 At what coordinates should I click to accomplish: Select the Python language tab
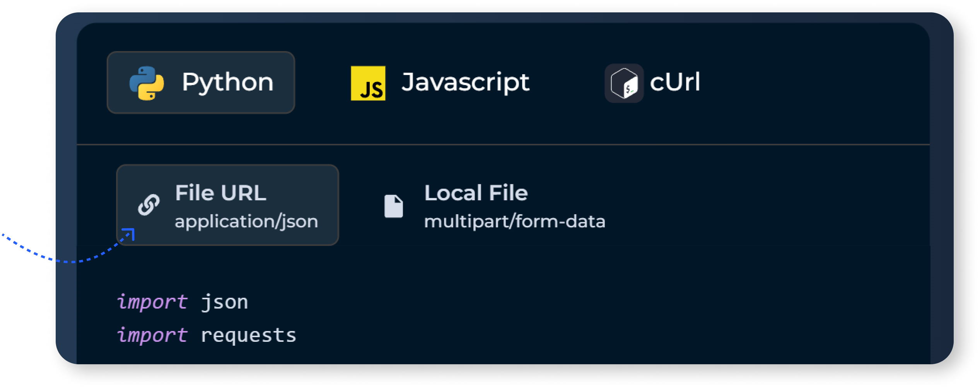201,82
